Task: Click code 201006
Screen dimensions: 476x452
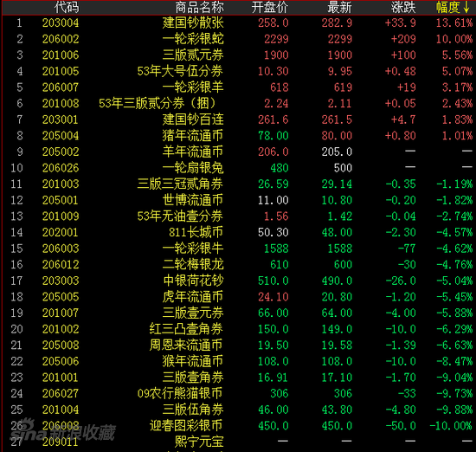Action: pos(61,55)
